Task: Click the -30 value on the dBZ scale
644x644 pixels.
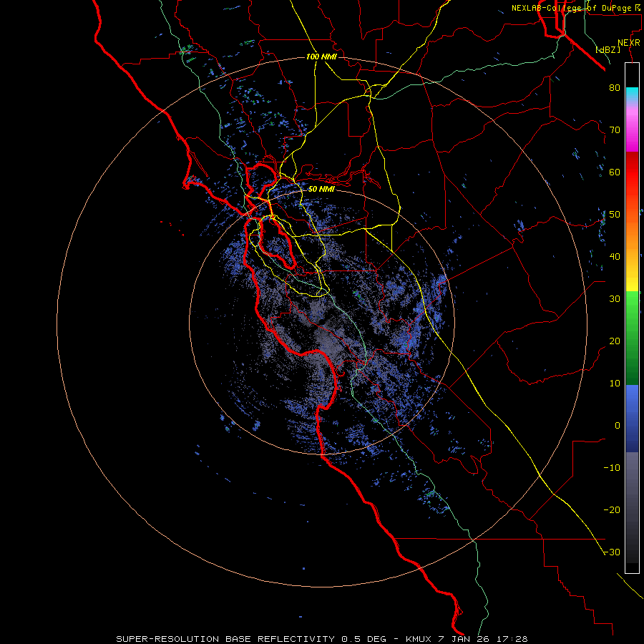Action: tap(612, 552)
